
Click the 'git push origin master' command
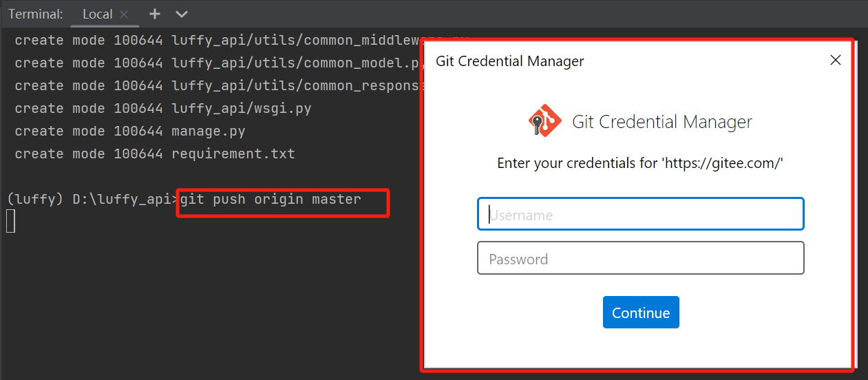click(271, 200)
